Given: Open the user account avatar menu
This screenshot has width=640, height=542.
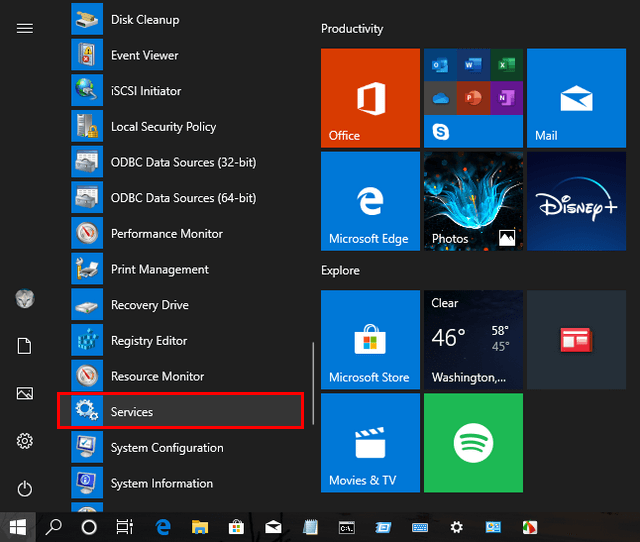Looking at the screenshot, I should 25,299.
